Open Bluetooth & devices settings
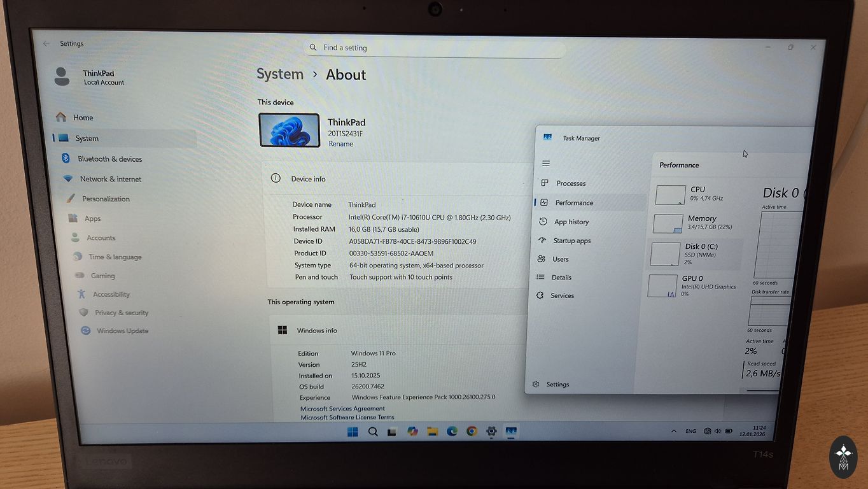The width and height of the screenshot is (868, 489). 109,159
